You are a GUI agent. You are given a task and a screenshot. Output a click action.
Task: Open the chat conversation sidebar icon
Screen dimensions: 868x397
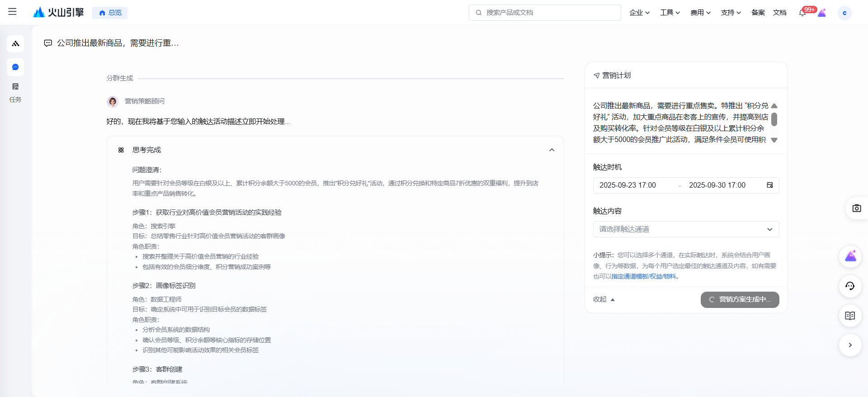click(15, 67)
